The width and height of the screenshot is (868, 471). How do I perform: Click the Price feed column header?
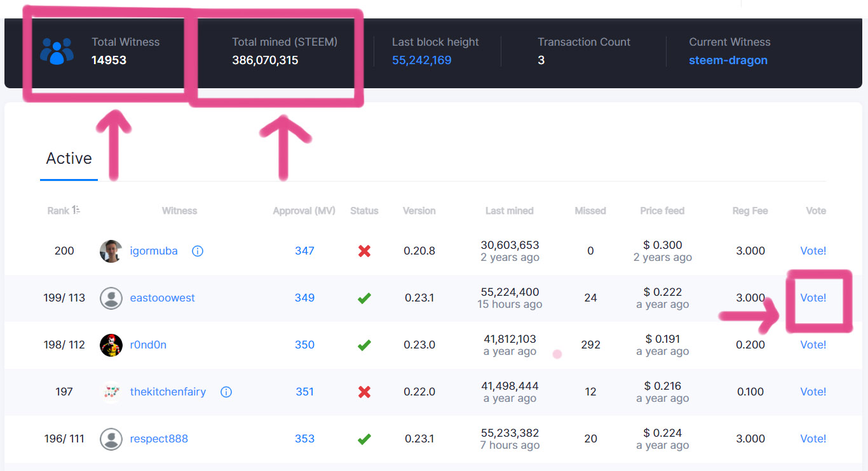tap(662, 211)
